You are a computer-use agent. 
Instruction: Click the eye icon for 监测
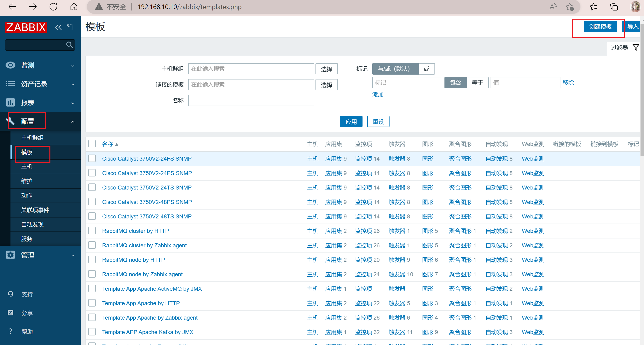point(10,65)
